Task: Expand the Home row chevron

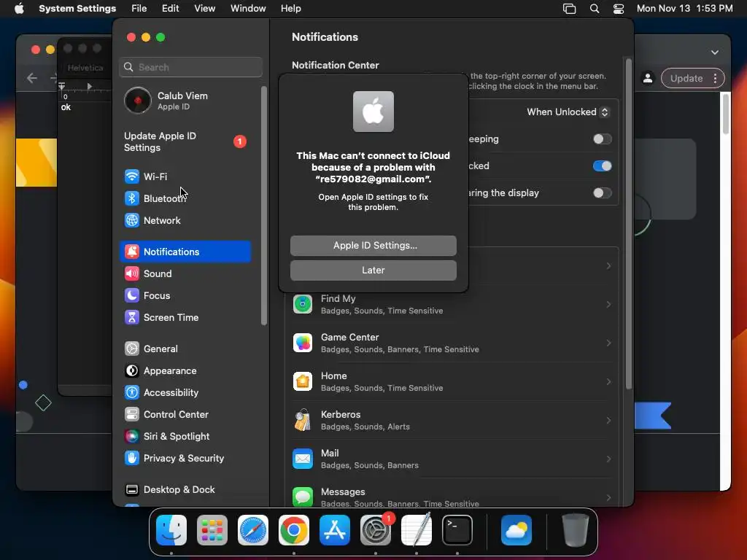Action: [608, 381]
